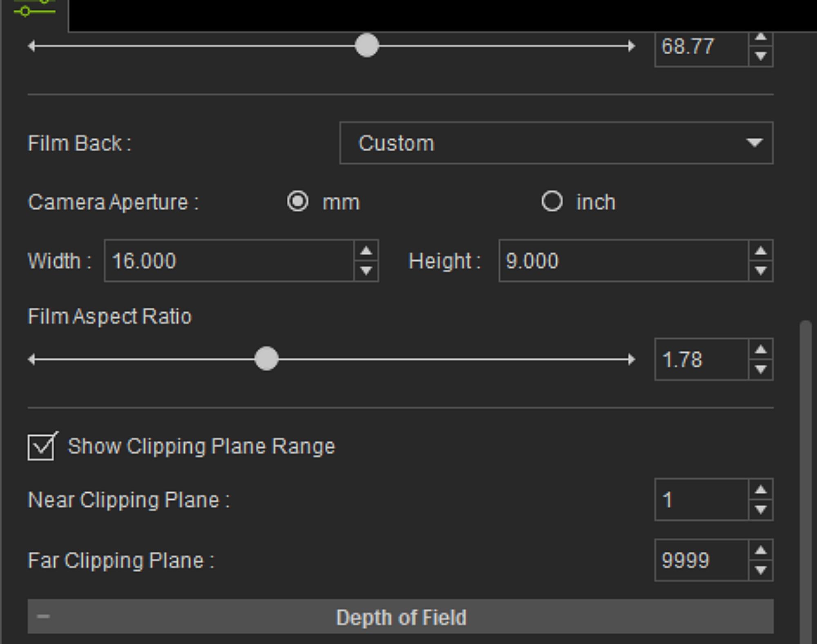
Task: Decrease Width with down arrow
Action: (366, 271)
